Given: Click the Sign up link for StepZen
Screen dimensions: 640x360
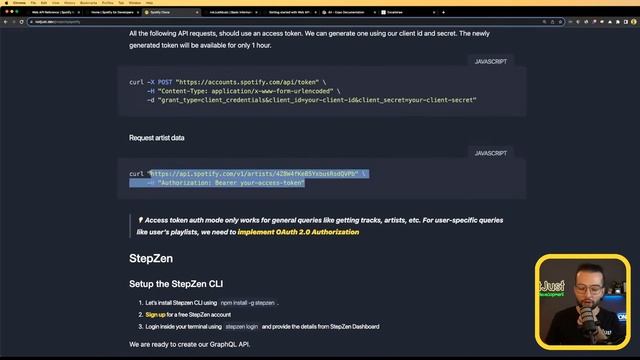Looking at the screenshot, I should click(x=156, y=315).
